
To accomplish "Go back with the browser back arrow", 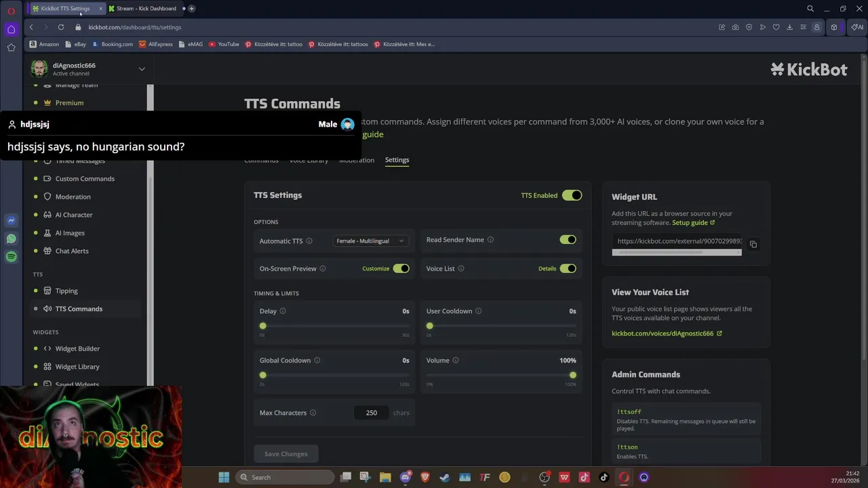I will (31, 27).
